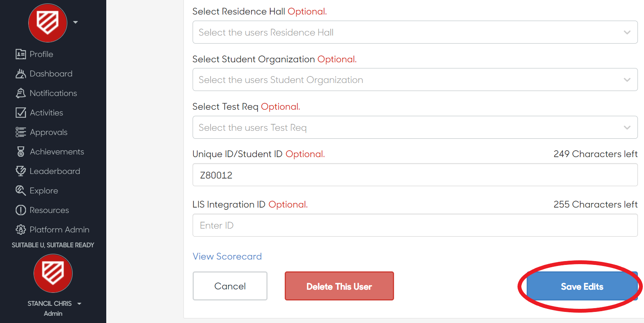Click the Achievements medal icon
This screenshot has height=323, width=644.
click(21, 152)
